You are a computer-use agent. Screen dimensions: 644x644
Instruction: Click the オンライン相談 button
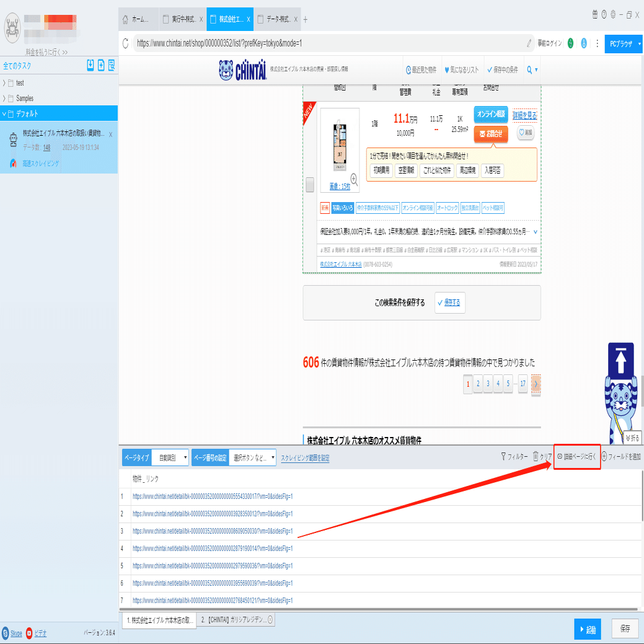(491, 114)
